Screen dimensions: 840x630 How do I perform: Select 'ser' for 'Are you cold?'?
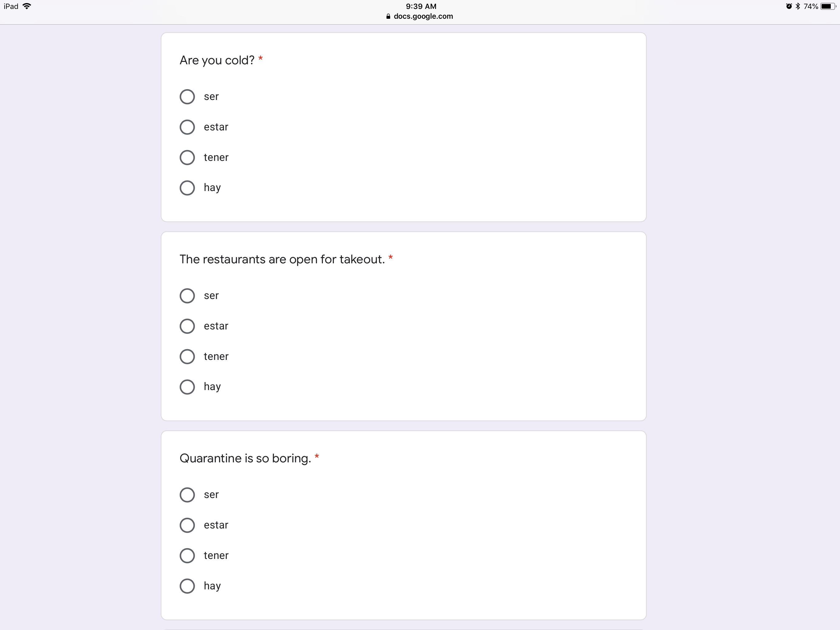coord(187,97)
